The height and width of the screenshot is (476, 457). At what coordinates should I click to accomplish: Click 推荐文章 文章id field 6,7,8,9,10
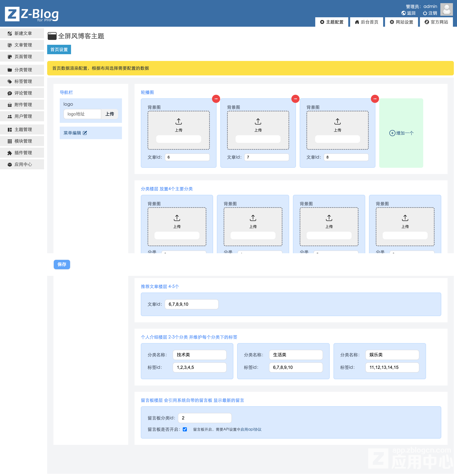coord(192,304)
